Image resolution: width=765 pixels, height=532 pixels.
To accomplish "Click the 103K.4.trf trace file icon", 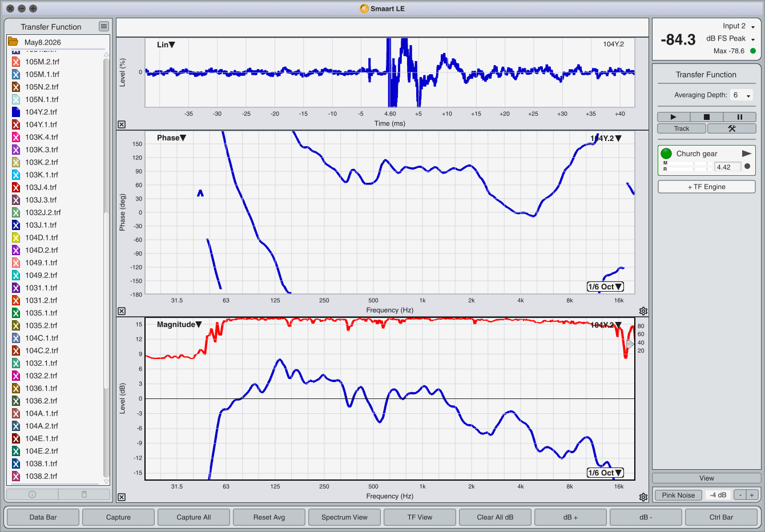I will point(16,137).
